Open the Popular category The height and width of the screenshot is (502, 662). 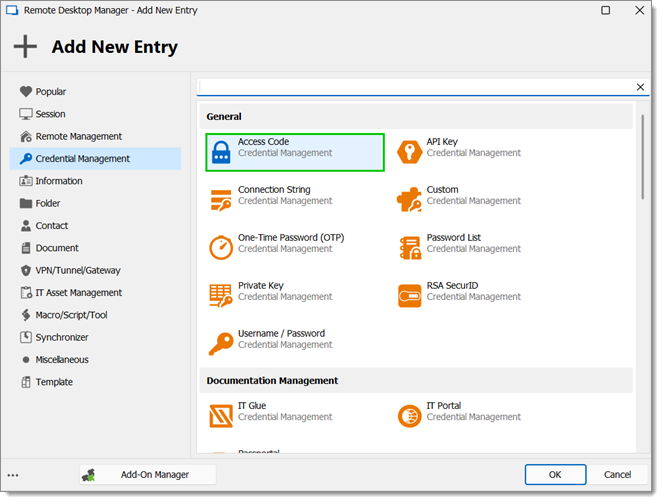click(x=95, y=92)
